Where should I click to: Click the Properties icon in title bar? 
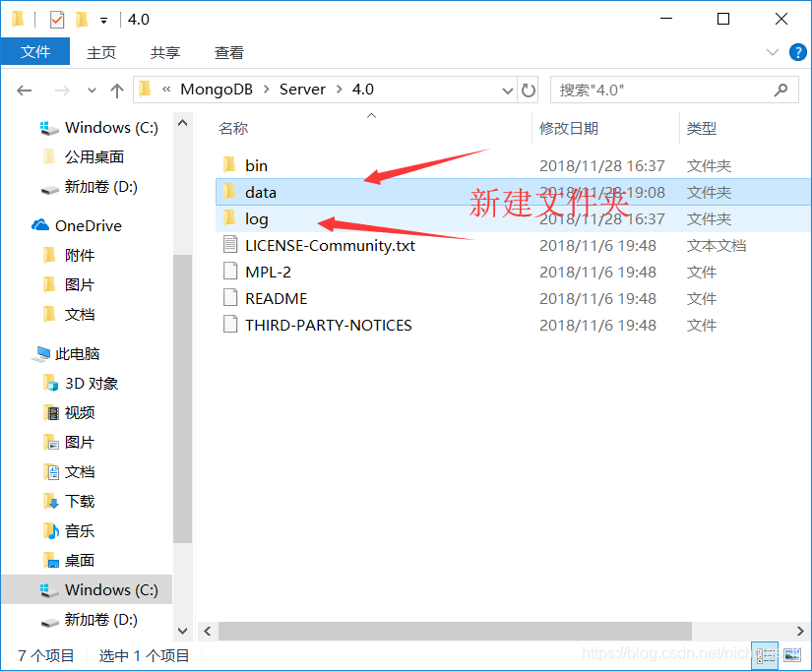[57, 20]
